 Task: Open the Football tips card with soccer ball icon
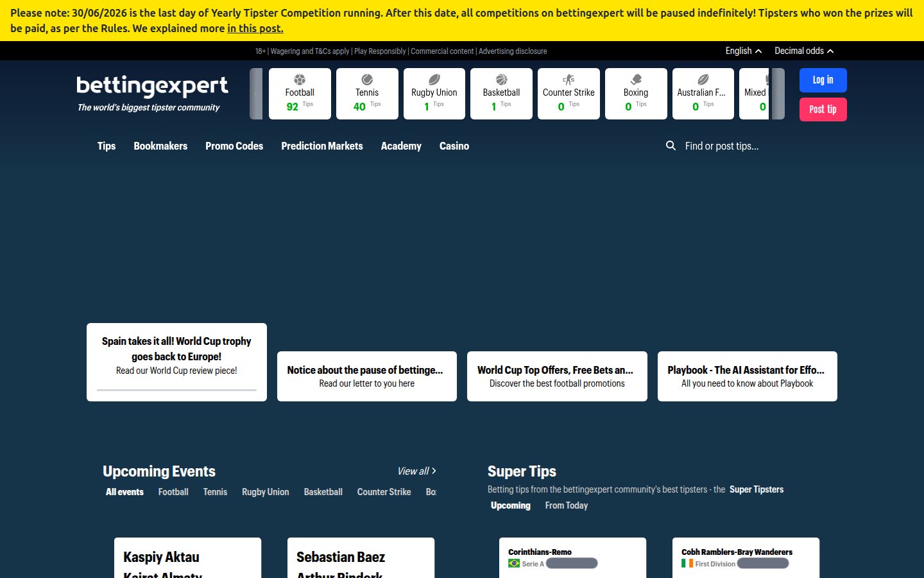click(300, 94)
